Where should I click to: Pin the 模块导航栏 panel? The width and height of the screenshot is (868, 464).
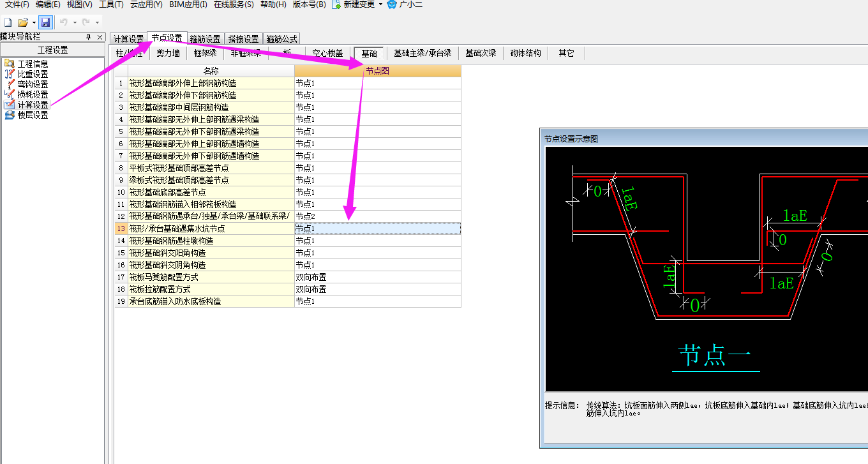tap(89, 37)
